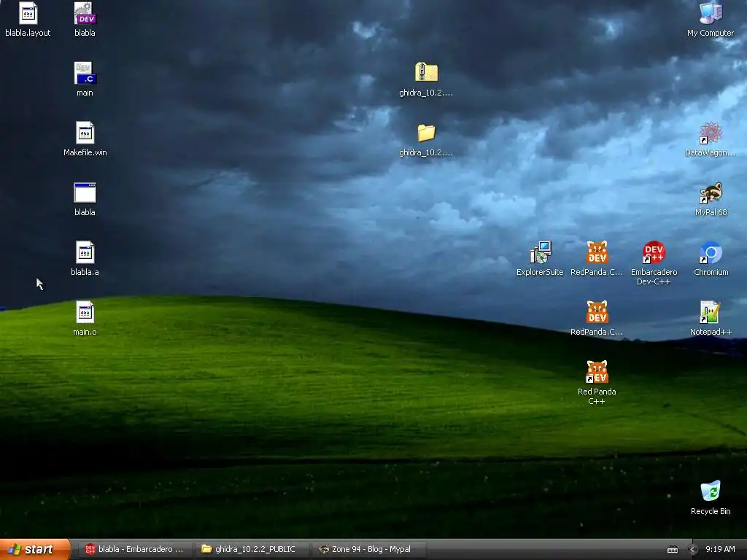
Task: Select the DataWagon shortcut icon
Action: click(711, 133)
